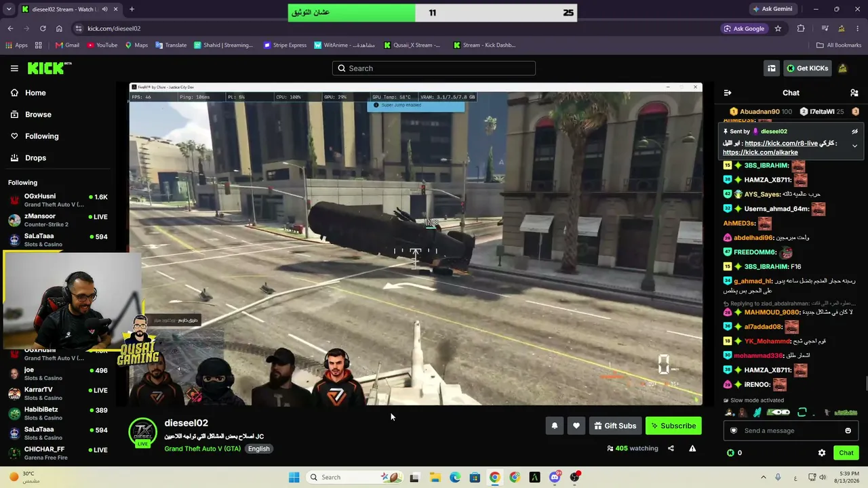Screen dimensions: 868x488
Task: Open the All Bookmarks folder
Action: coord(839,45)
